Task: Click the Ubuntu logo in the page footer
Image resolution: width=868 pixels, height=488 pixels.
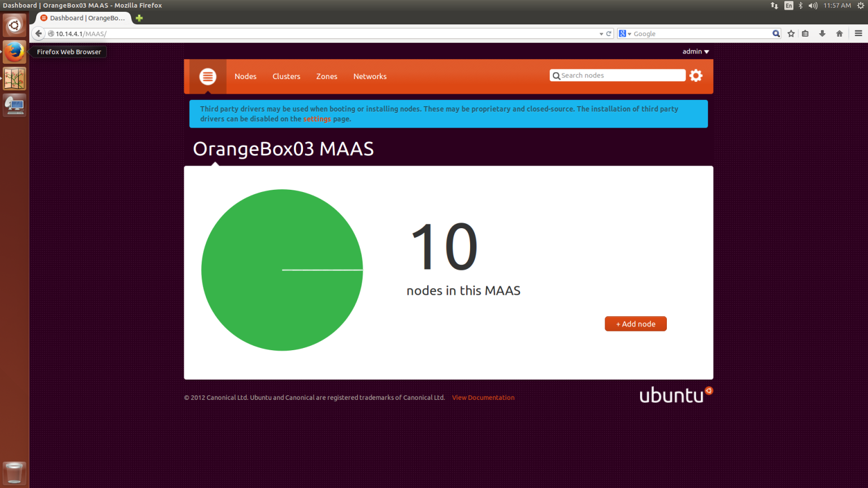Action: 675,394
